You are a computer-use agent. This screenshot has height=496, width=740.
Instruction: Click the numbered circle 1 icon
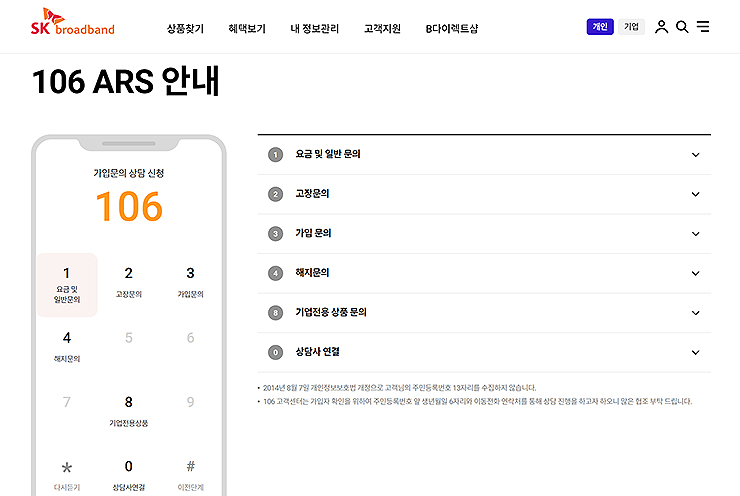tap(276, 155)
